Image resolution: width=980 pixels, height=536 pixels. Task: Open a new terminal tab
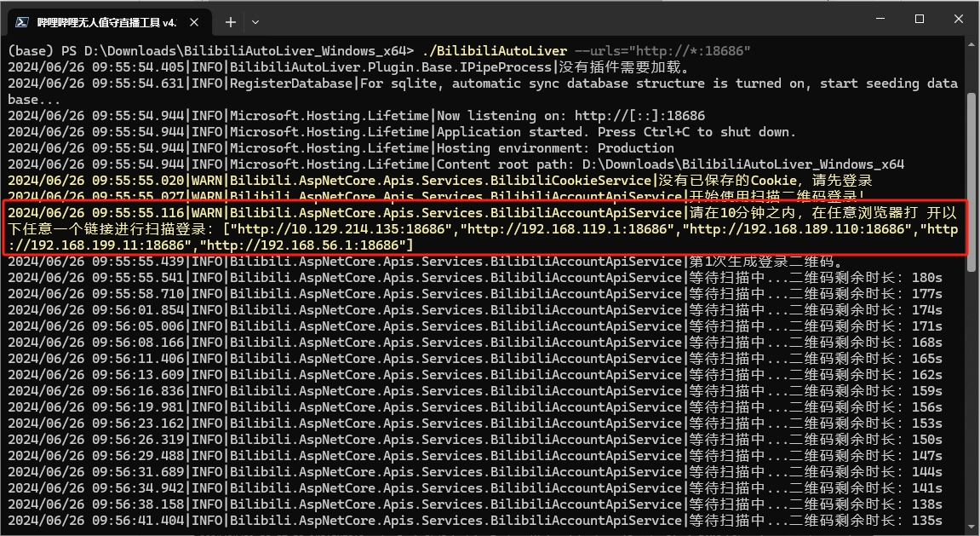231,22
